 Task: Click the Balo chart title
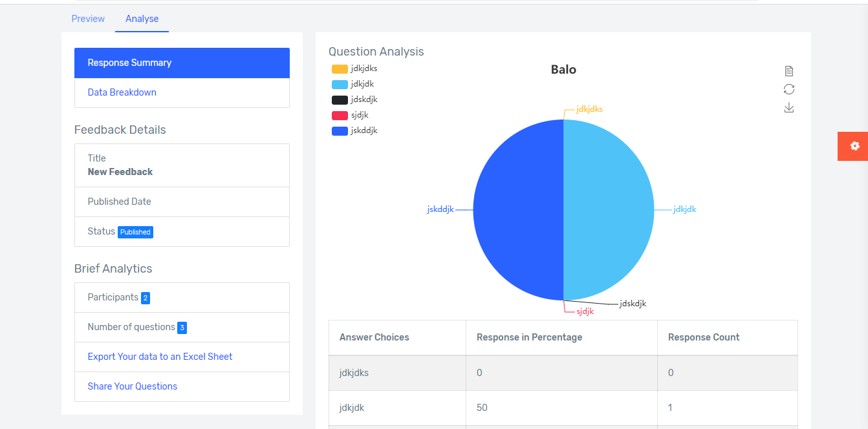click(x=563, y=70)
